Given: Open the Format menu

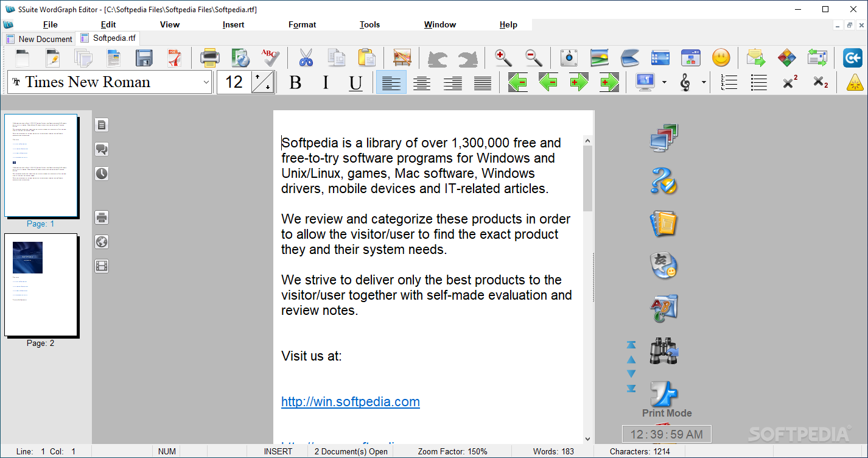Looking at the screenshot, I should click(302, 24).
